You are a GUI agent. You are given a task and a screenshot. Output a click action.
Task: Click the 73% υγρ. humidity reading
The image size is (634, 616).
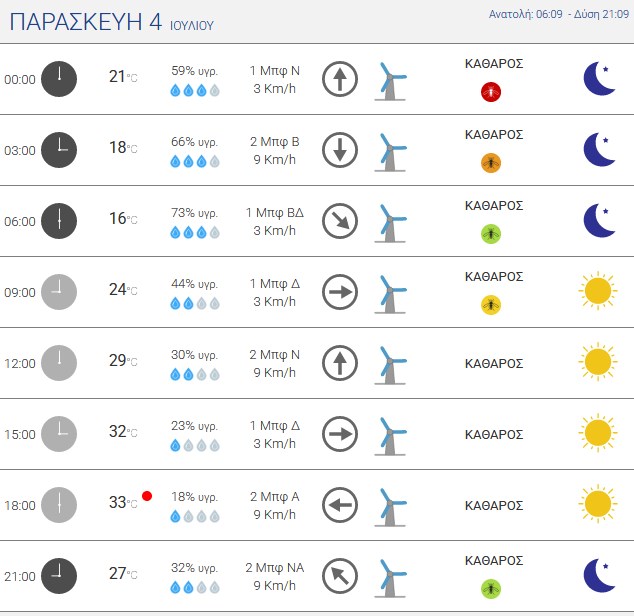pos(194,213)
